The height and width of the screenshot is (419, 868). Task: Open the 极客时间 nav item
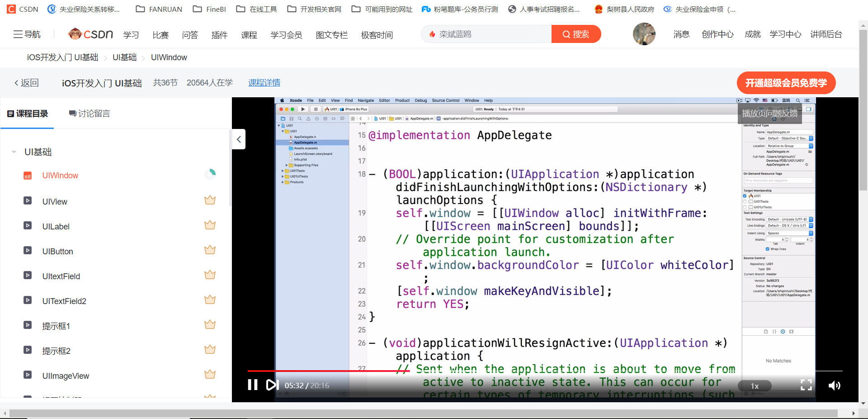click(x=377, y=35)
